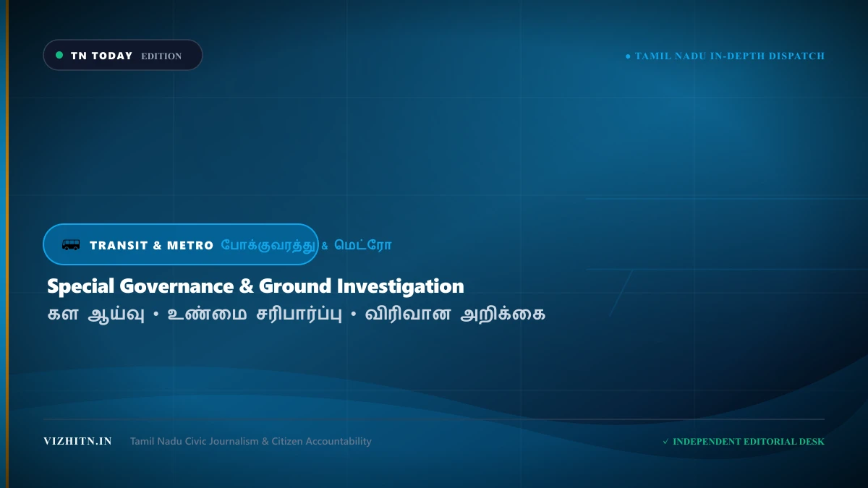Click headline "Special Governance & Ground Investigation"
The image size is (868, 488).
(255, 286)
